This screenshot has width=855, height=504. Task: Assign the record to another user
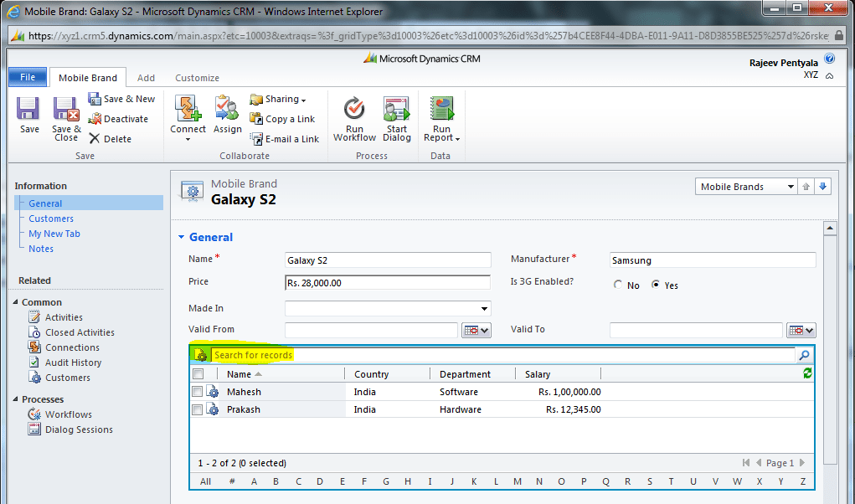(x=227, y=115)
